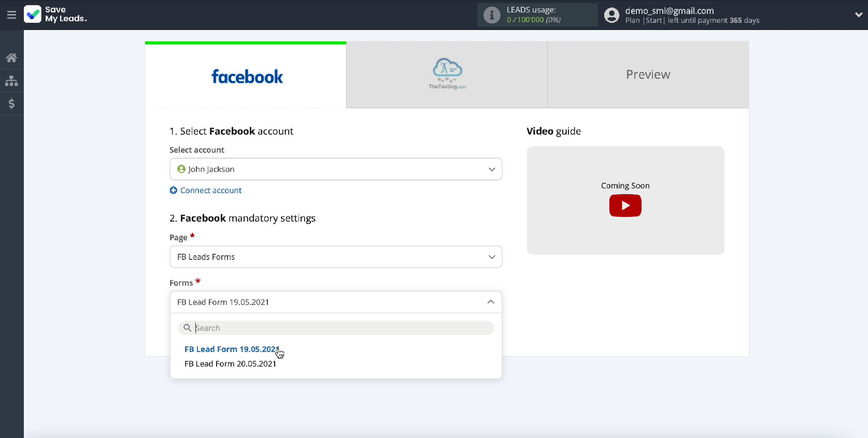Click the forms Search input field
This screenshot has width=868, height=438.
[342, 328]
